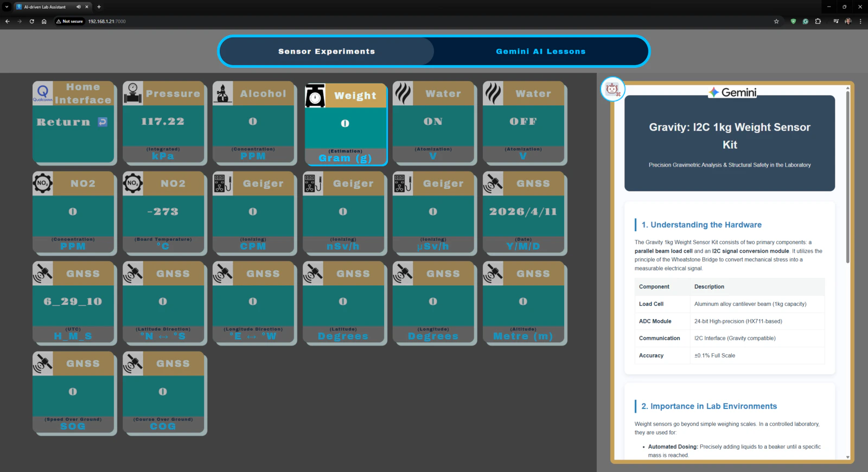This screenshot has width=868, height=472.
Task: Click the Gemini panel vertical scrollbar
Action: (x=848, y=176)
